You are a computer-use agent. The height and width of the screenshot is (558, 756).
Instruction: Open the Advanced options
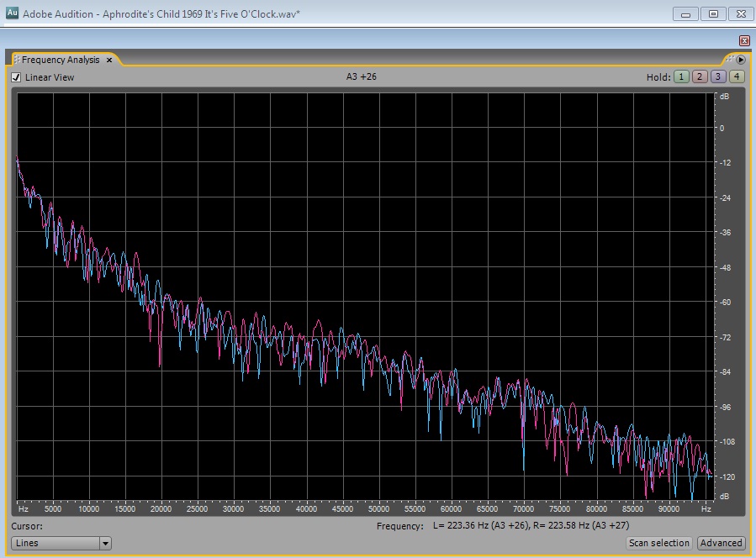(721, 543)
